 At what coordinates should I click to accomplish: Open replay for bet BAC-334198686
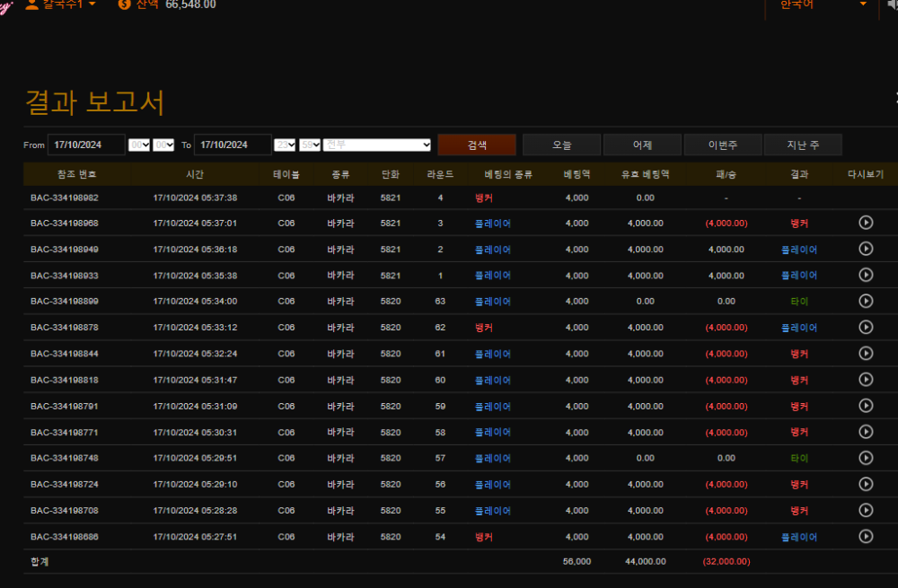[x=866, y=537]
